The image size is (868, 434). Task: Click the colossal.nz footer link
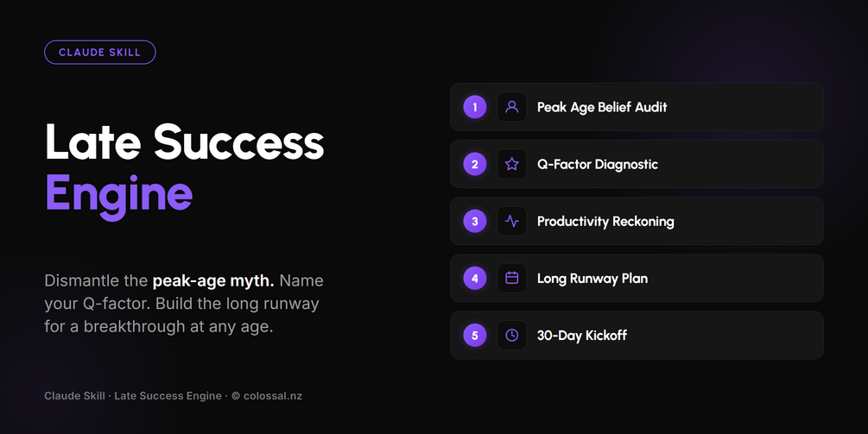click(x=273, y=396)
